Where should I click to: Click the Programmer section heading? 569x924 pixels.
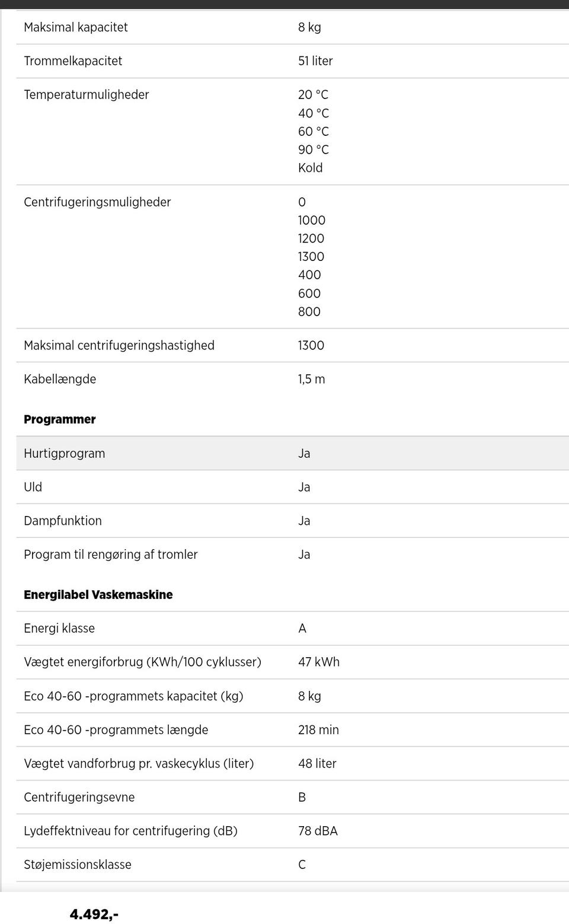[x=59, y=419]
